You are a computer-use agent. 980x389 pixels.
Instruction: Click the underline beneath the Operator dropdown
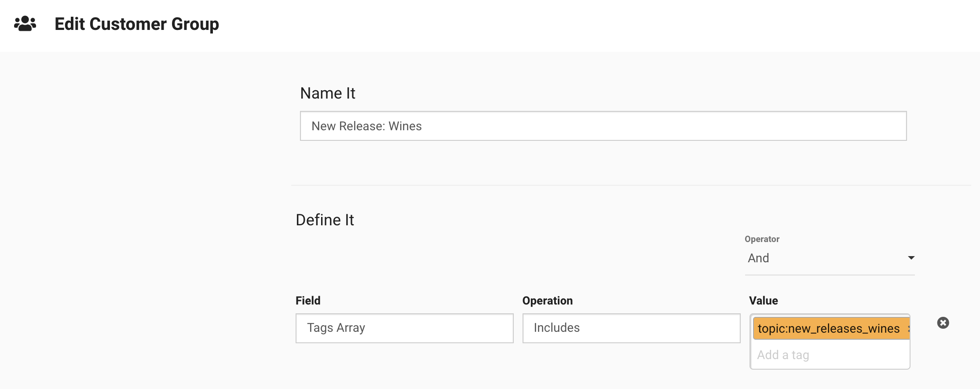click(x=830, y=275)
